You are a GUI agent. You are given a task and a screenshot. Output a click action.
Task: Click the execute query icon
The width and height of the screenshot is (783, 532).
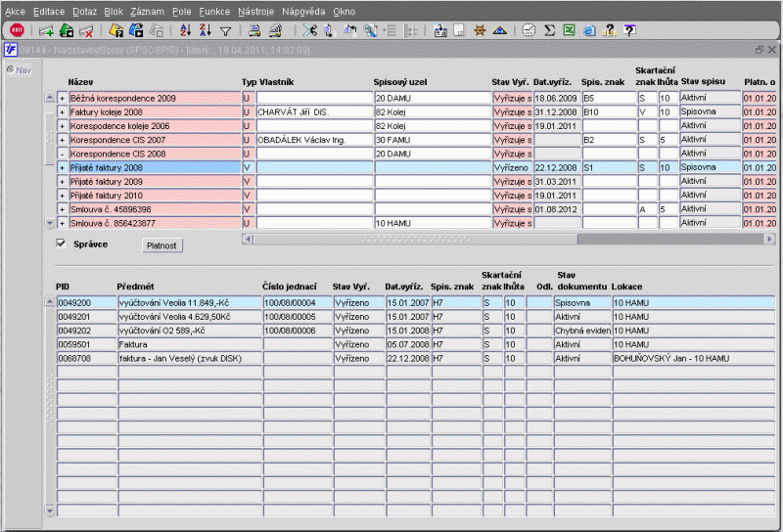point(136,31)
